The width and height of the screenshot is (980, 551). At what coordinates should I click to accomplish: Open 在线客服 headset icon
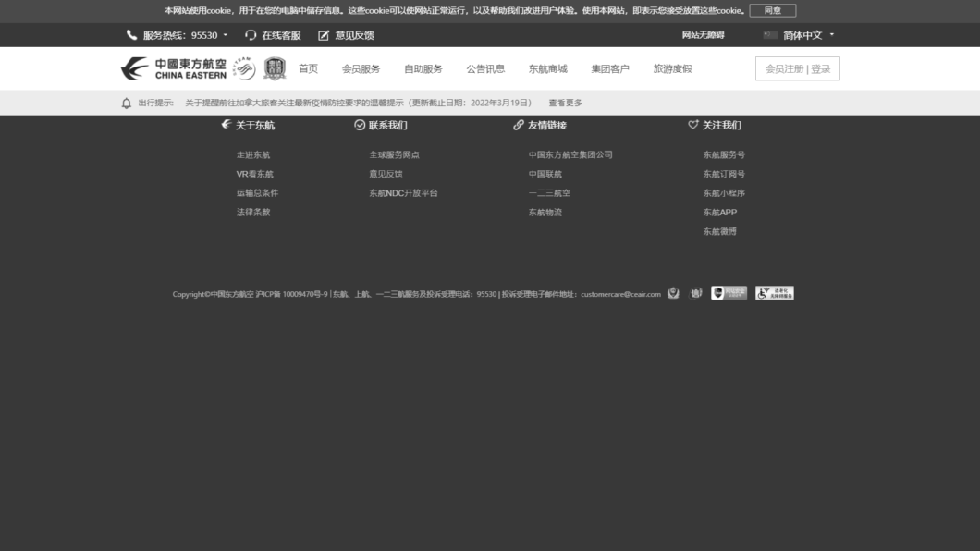(x=251, y=35)
